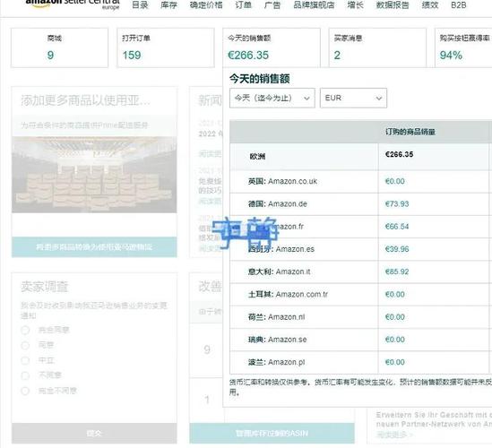
Task: Open the €0.00 value for Amazon.se
Action: click(394, 340)
